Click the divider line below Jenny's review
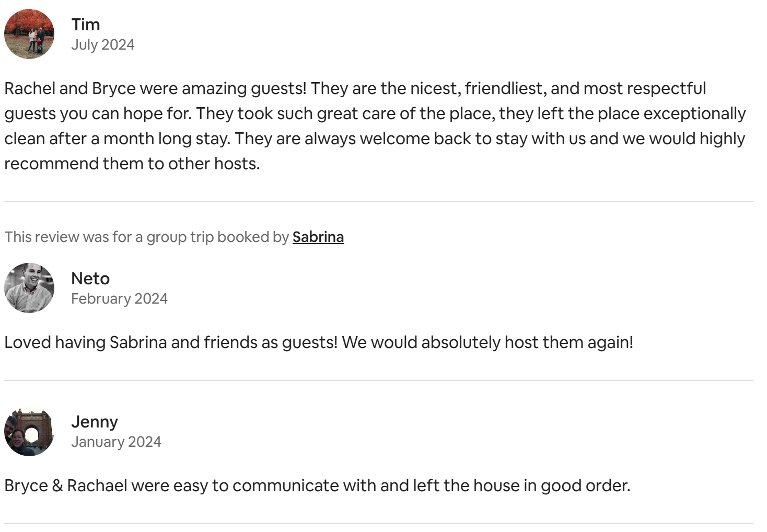Screen dimensions: 767x532 pyautogui.click(x=379, y=524)
